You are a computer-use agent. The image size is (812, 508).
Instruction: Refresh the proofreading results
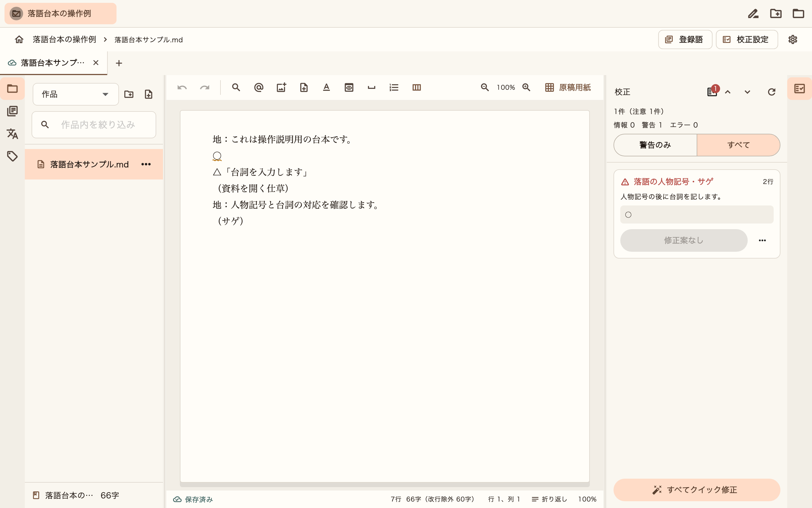point(771,92)
